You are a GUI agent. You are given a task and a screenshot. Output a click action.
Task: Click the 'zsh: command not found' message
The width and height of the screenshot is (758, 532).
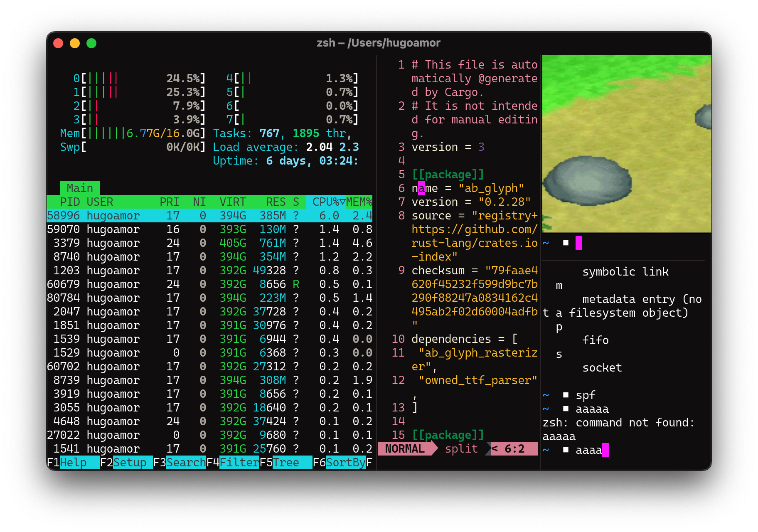[x=619, y=429]
